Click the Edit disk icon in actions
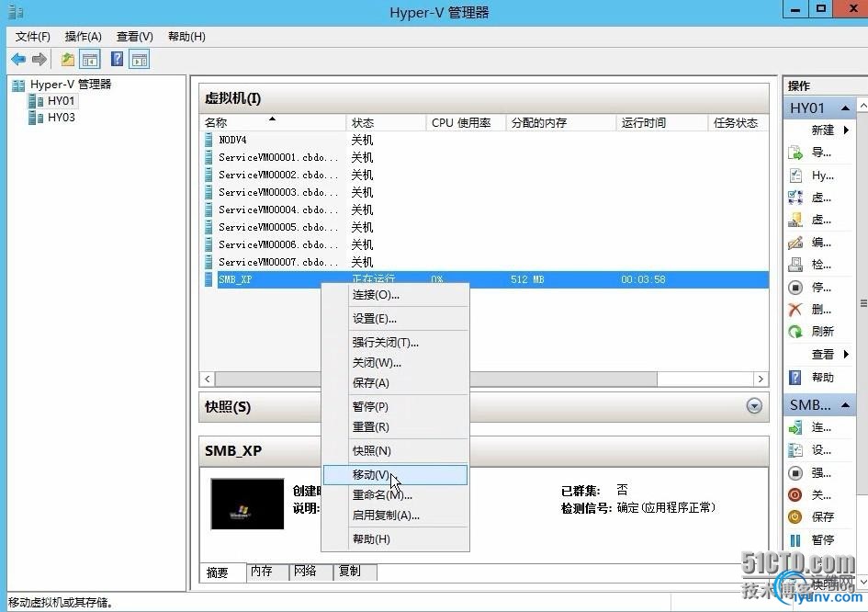Image resolution: width=868 pixels, height=612 pixels. click(x=795, y=242)
